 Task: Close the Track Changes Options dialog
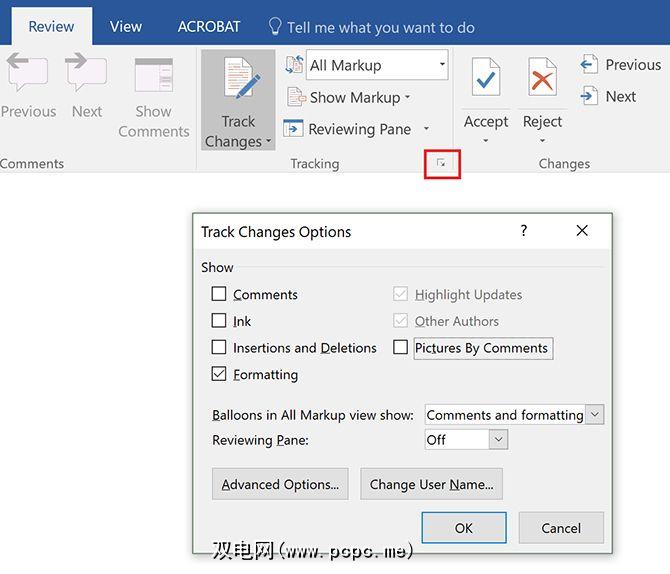point(582,231)
